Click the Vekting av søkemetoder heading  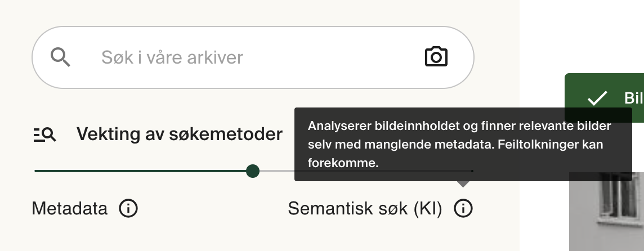179,135
